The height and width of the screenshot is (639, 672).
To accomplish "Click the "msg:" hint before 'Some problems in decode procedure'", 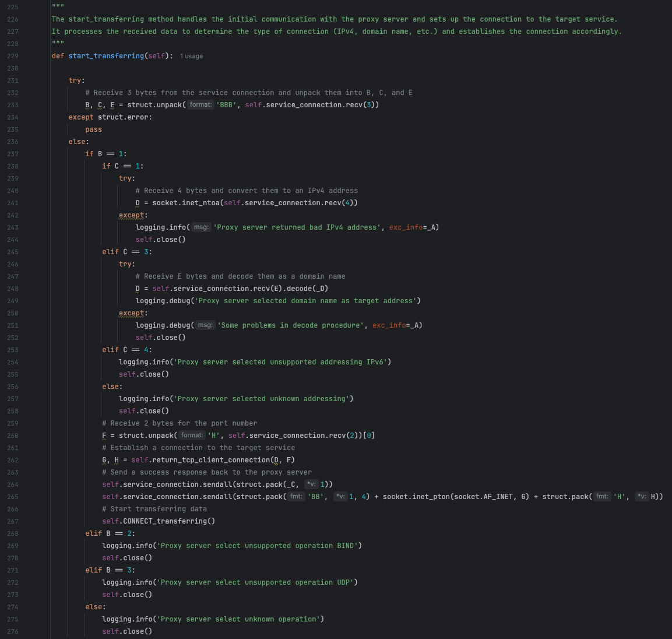I will tap(205, 325).
